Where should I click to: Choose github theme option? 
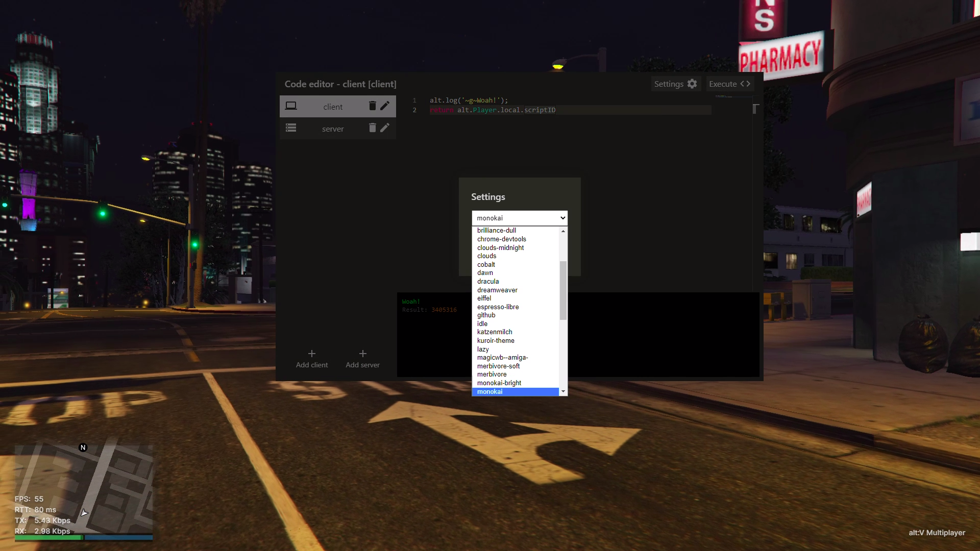coord(486,315)
